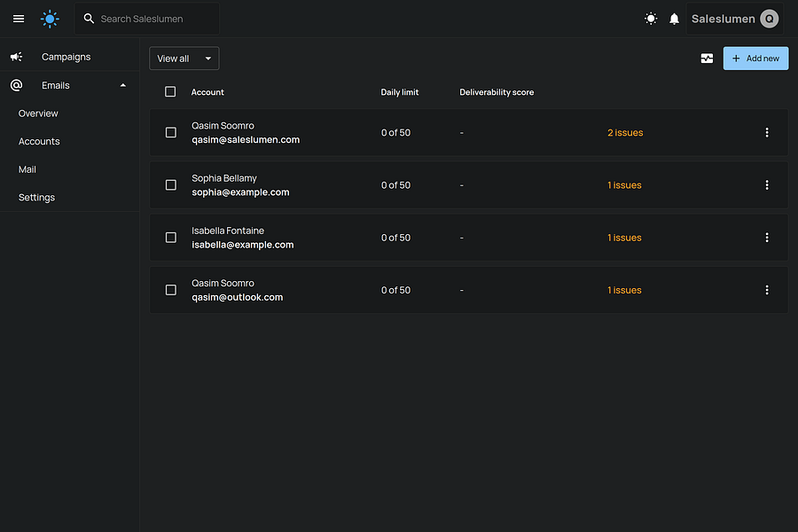Click the Saleslumen sun logo
This screenshot has width=798, height=532.
51,19
